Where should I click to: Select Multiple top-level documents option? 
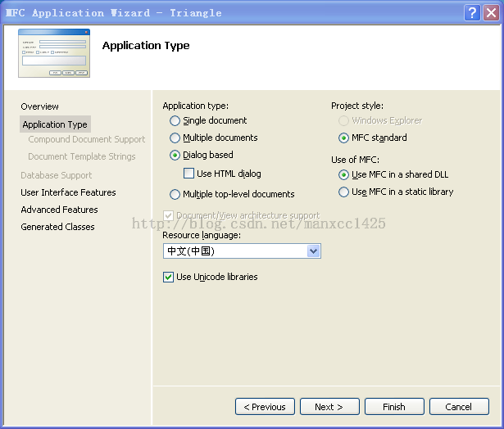pos(175,195)
